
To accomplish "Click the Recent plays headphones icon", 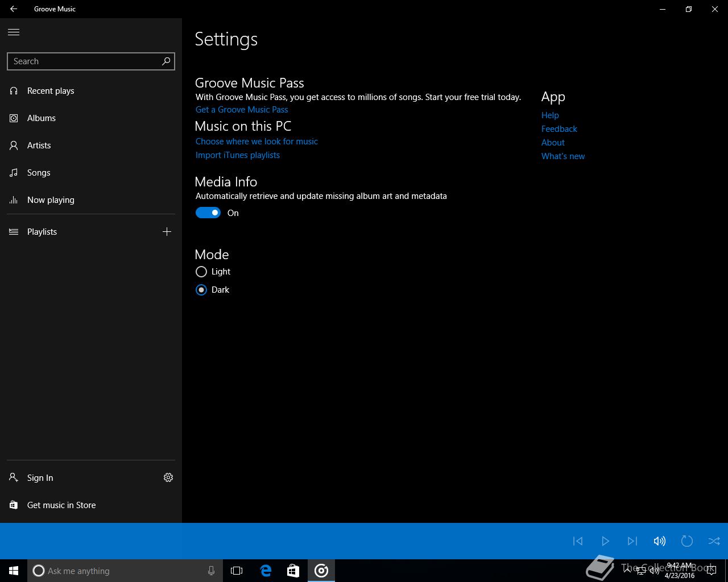I will point(14,91).
